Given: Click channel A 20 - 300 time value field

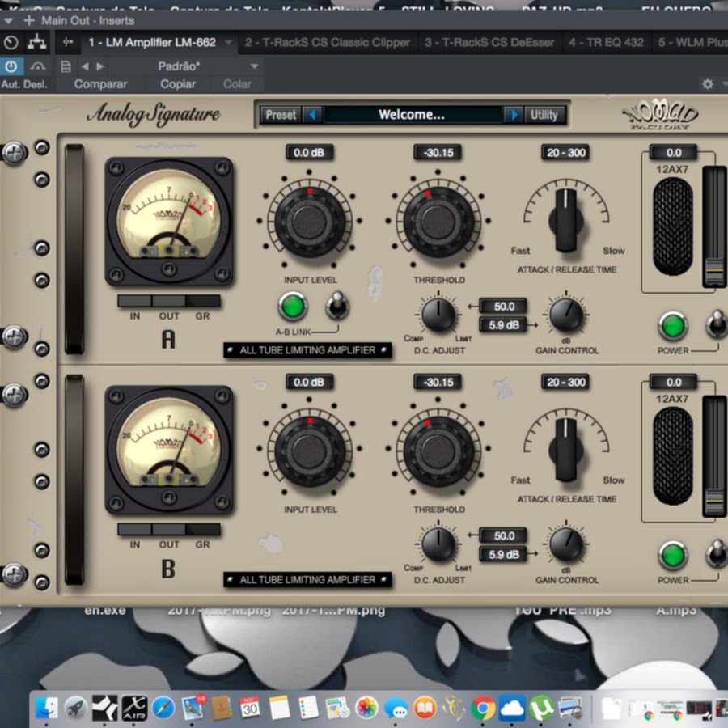Looking at the screenshot, I should pos(566,153).
